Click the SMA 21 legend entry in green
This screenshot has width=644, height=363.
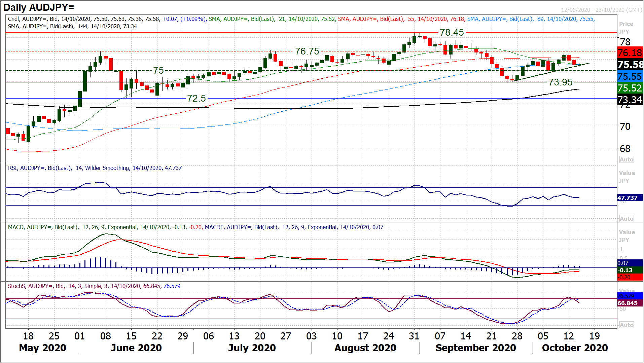point(272,19)
